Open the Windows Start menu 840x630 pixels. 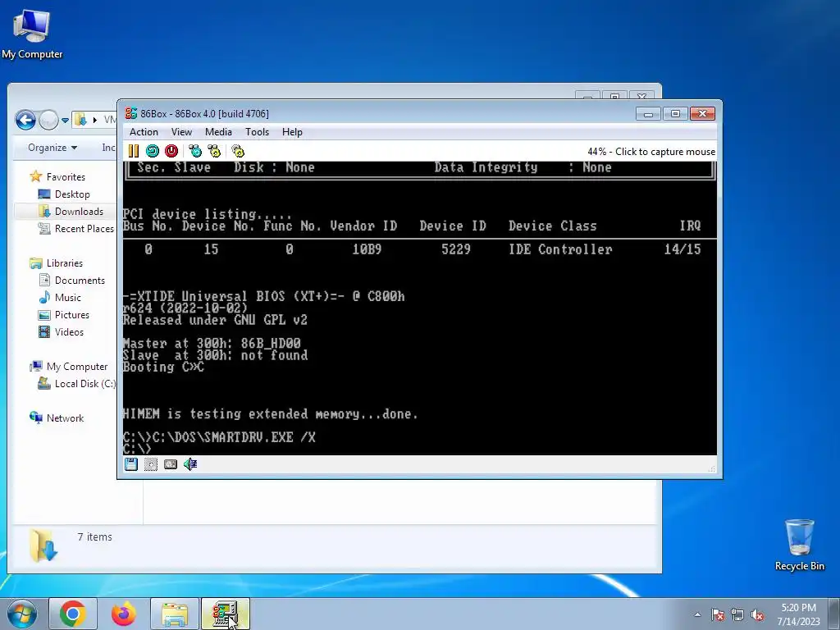point(22,614)
